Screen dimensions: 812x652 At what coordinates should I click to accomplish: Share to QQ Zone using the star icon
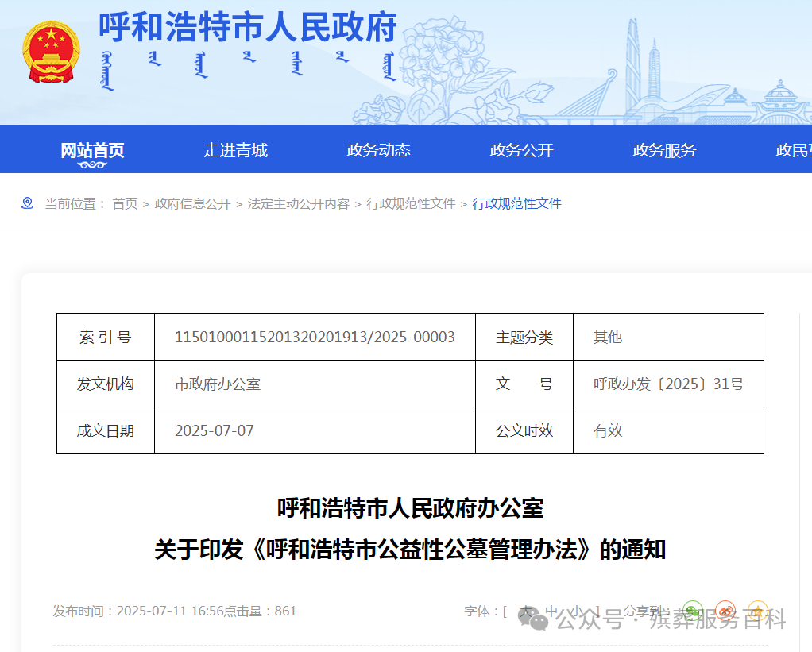pos(757,611)
